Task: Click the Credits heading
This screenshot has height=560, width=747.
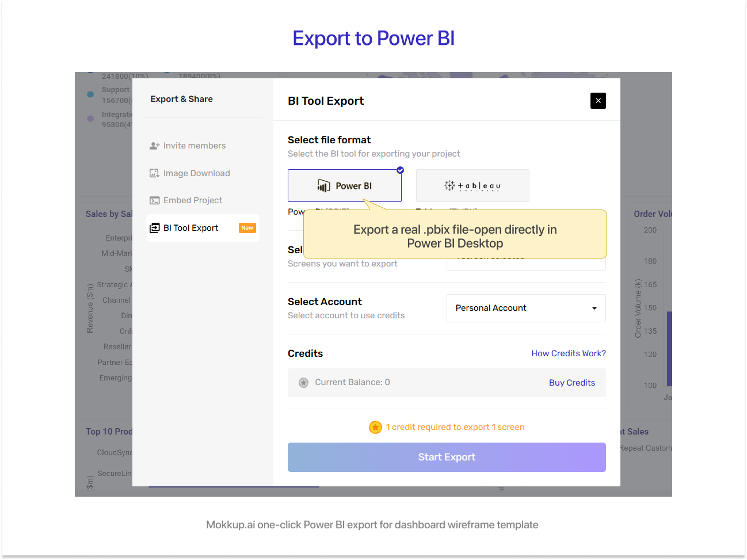Action: click(x=305, y=353)
